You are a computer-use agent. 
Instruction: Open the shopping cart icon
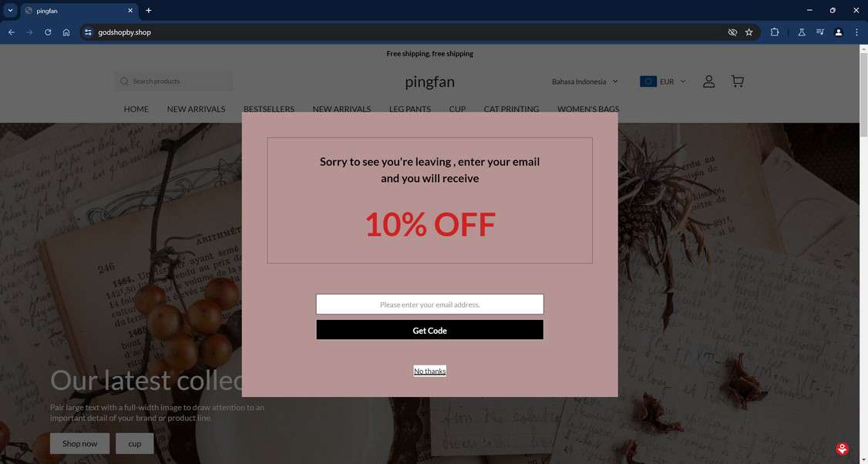coord(738,82)
